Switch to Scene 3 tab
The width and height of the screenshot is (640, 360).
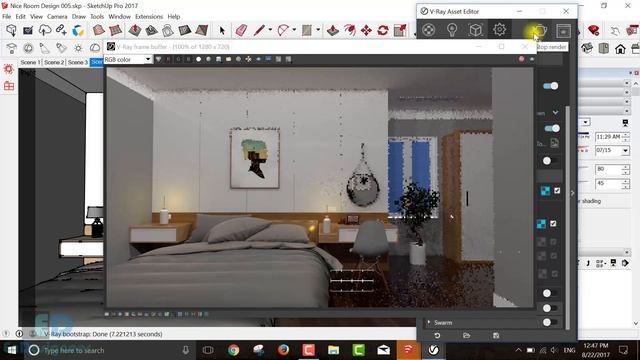[78, 62]
